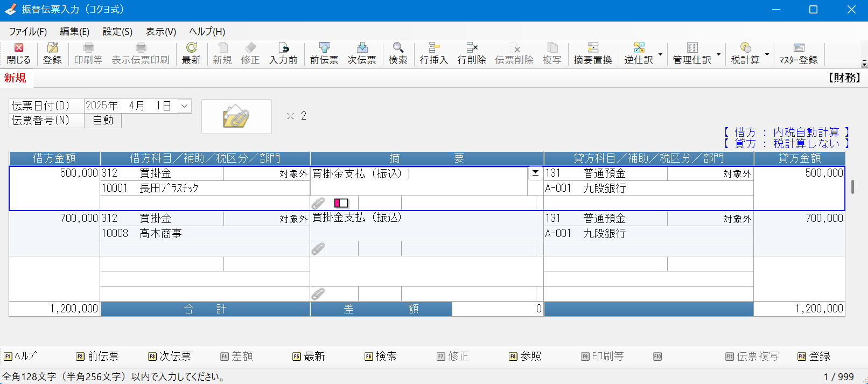The height and width of the screenshot is (384, 868).
Task: Click the 複写 copy toolbar icon
Action: 552,54
